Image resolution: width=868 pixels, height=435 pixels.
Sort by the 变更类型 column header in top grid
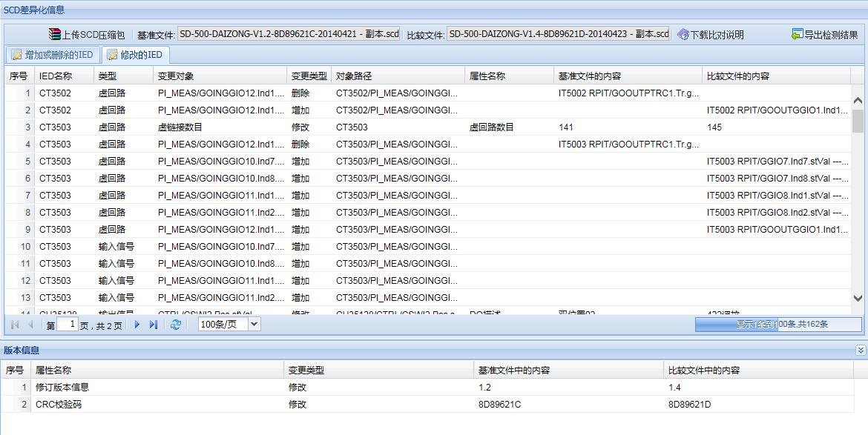pyautogui.click(x=309, y=76)
